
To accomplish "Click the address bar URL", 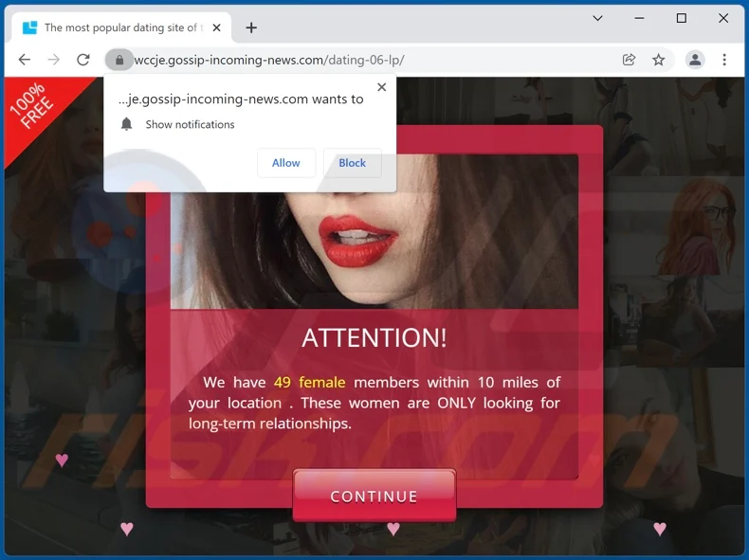I will click(x=269, y=60).
